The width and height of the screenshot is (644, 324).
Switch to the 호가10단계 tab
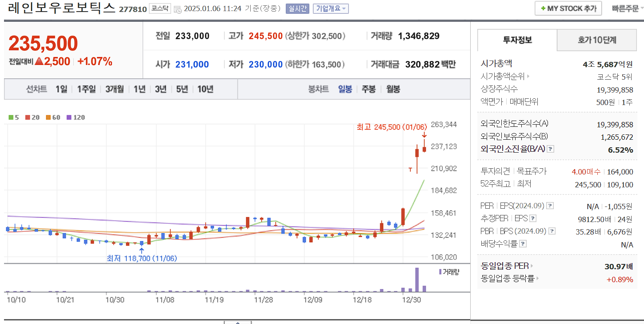click(x=597, y=40)
